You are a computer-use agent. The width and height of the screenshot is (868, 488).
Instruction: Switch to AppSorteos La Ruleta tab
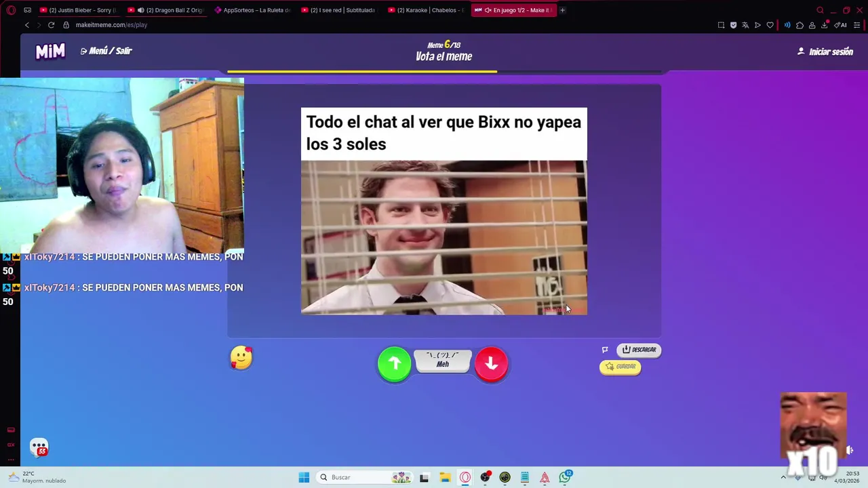[x=252, y=10]
